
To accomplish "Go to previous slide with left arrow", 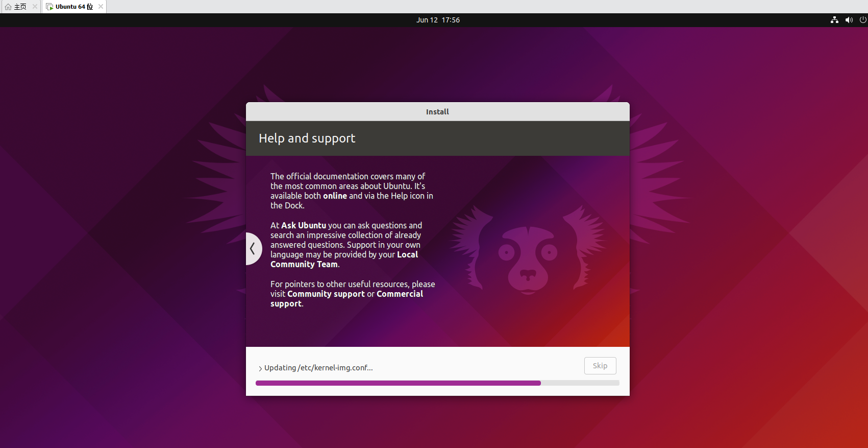I will pos(253,249).
